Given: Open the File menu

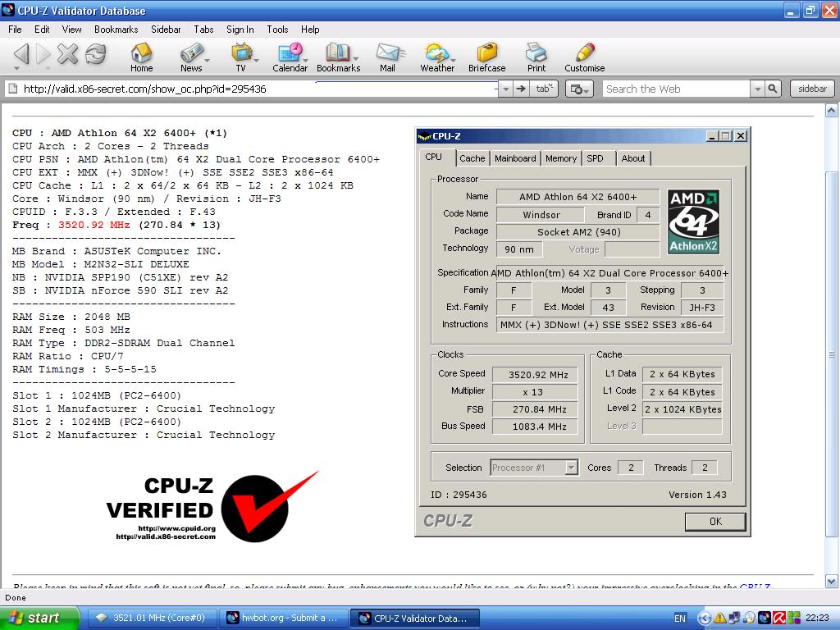Looking at the screenshot, I should point(15,30).
